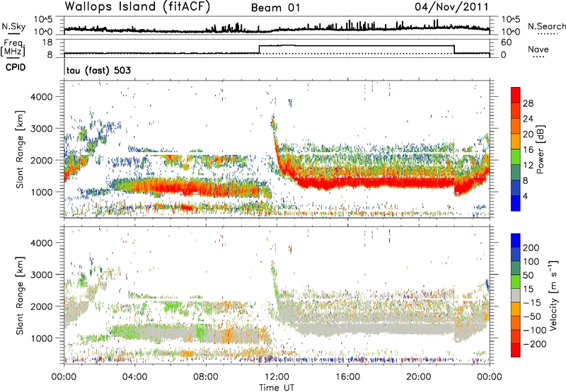566x392 pixels.
Task: Click the "-50" label on Velocity colorbar
Action: 532,317
